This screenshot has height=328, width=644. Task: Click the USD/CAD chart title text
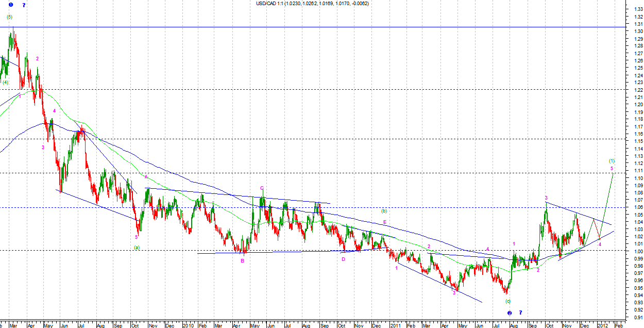pyautogui.click(x=312, y=4)
